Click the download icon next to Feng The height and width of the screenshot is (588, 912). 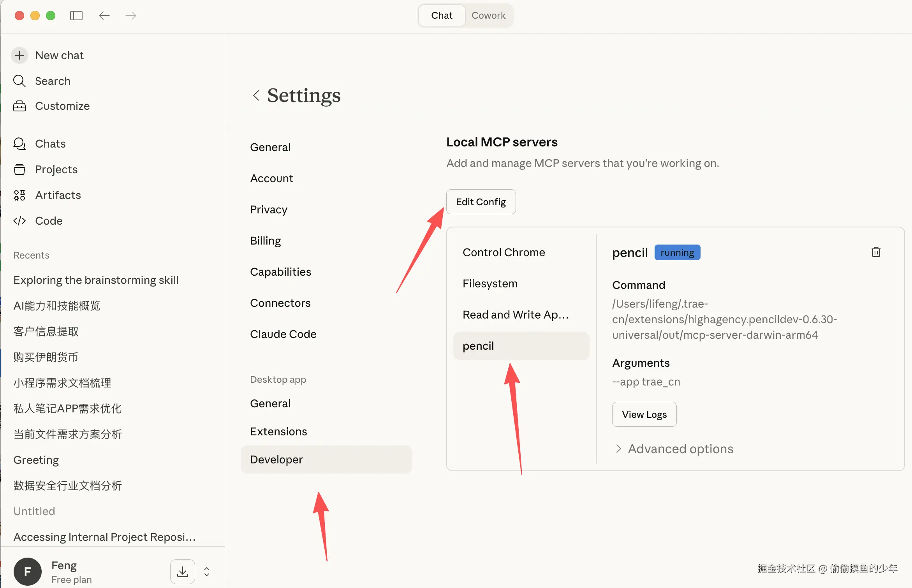(x=182, y=572)
